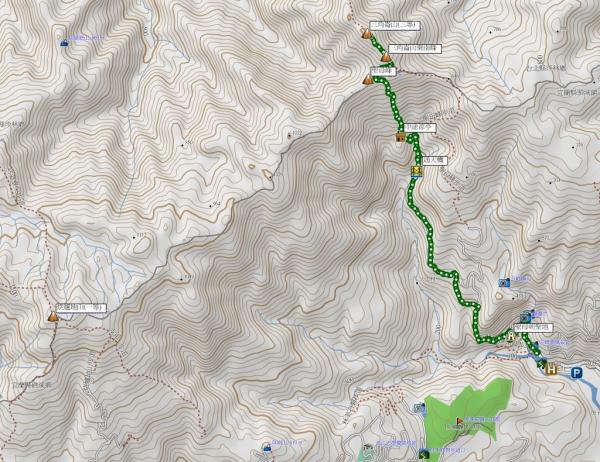Select the camera icon left of the green park
Image resolution: width=600 pixels, height=462 pixels.
[420, 408]
